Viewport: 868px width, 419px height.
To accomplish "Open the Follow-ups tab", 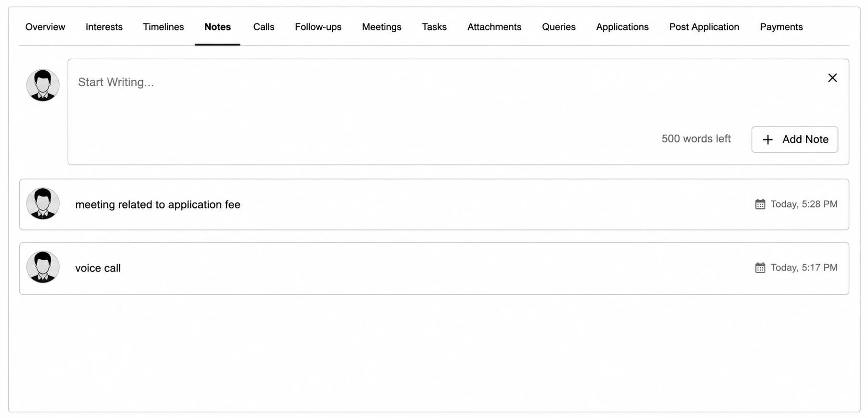I will click(318, 27).
